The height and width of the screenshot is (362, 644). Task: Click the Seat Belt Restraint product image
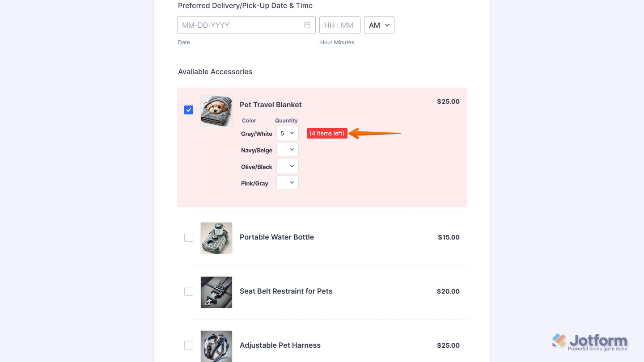(x=216, y=292)
